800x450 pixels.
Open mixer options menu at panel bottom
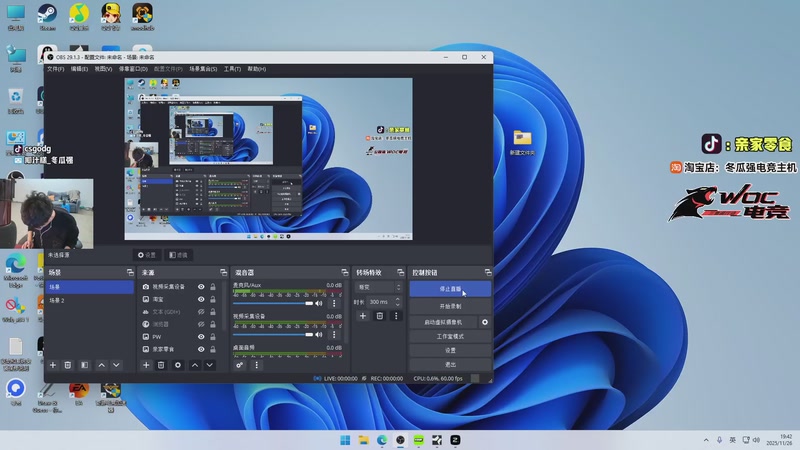(256, 365)
